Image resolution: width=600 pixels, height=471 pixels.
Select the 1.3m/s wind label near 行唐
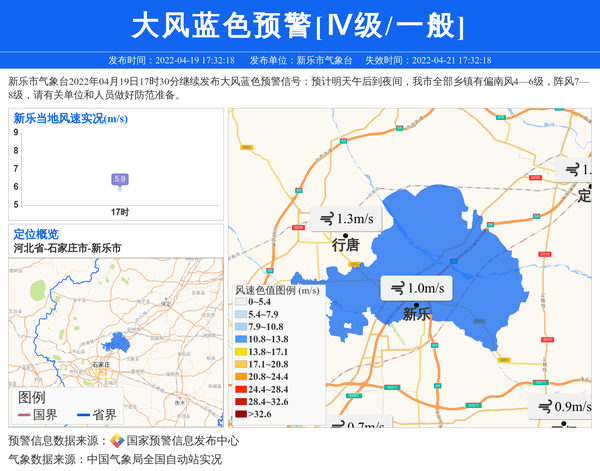(x=346, y=219)
